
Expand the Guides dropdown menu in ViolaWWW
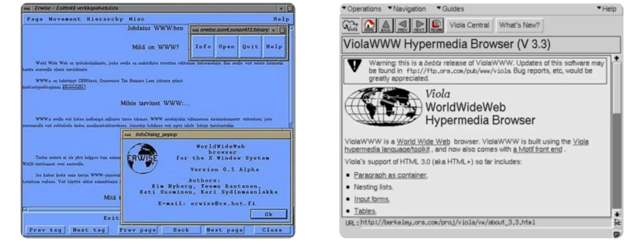click(450, 9)
